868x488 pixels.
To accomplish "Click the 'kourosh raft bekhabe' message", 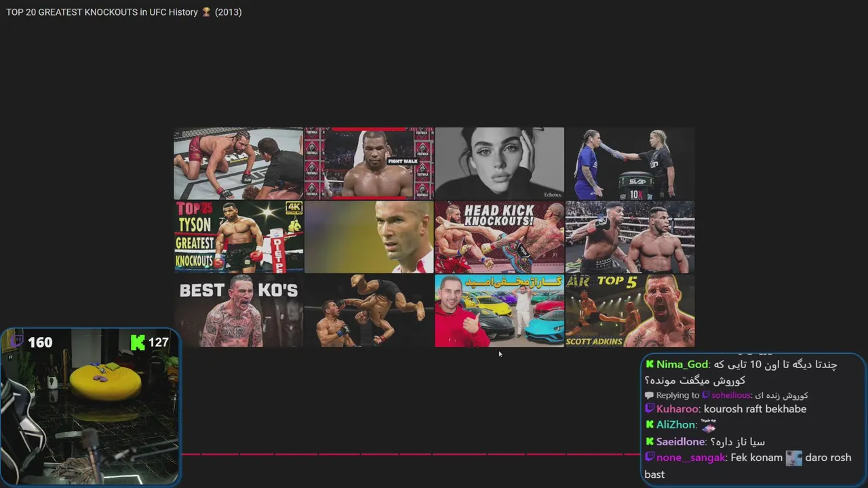I will 755,409.
